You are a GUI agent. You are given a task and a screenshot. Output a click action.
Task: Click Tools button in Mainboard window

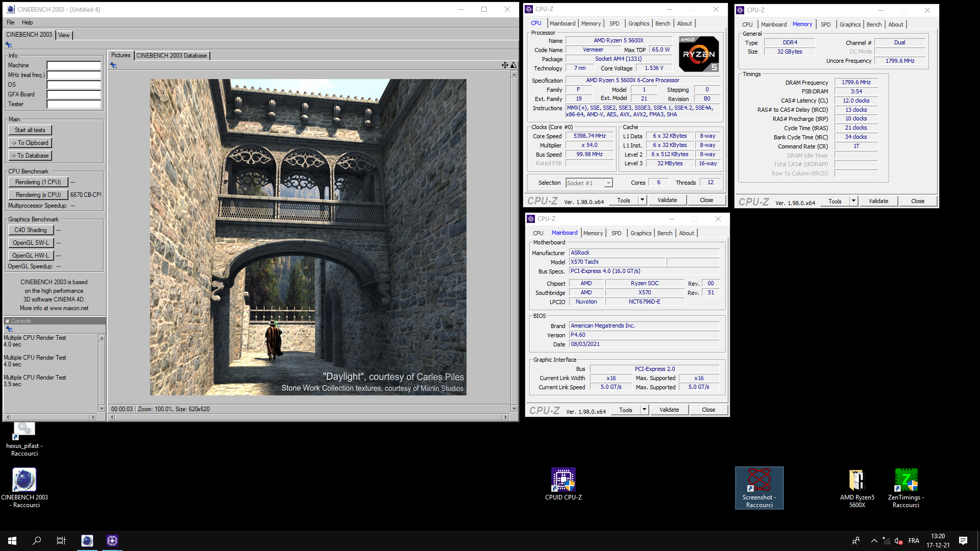pyautogui.click(x=626, y=410)
